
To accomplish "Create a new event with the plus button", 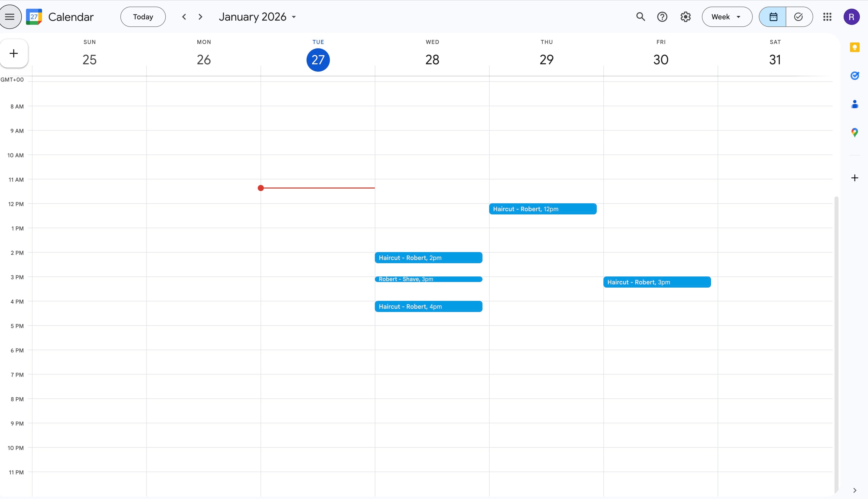I will pos(13,53).
